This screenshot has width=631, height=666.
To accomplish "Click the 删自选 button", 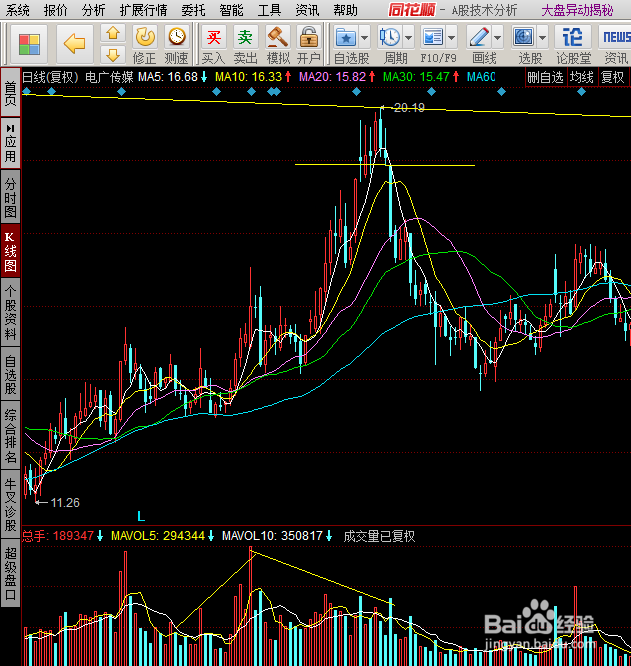I will pyautogui.click(x=545, y=78).
